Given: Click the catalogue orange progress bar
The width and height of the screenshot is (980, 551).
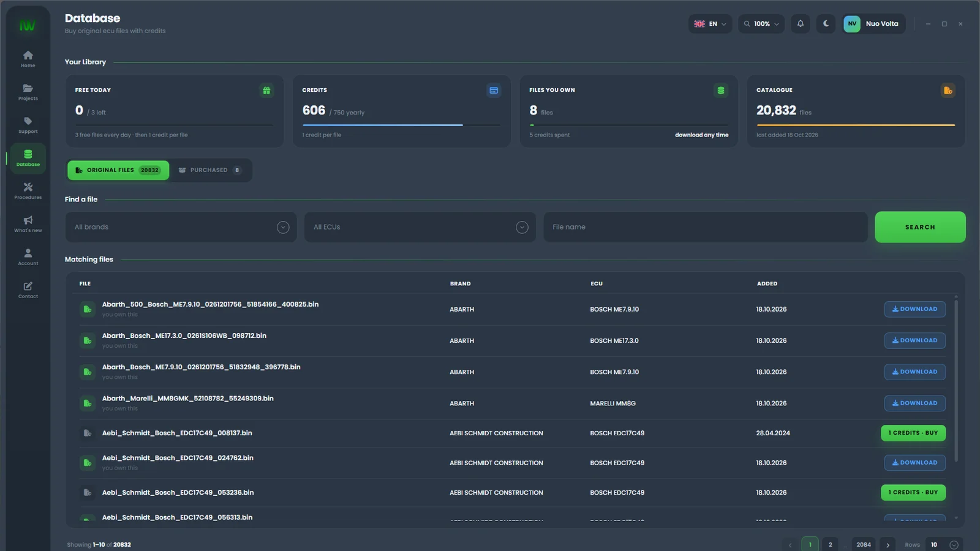Looking at the screenshot, I should tap(856, 125).
